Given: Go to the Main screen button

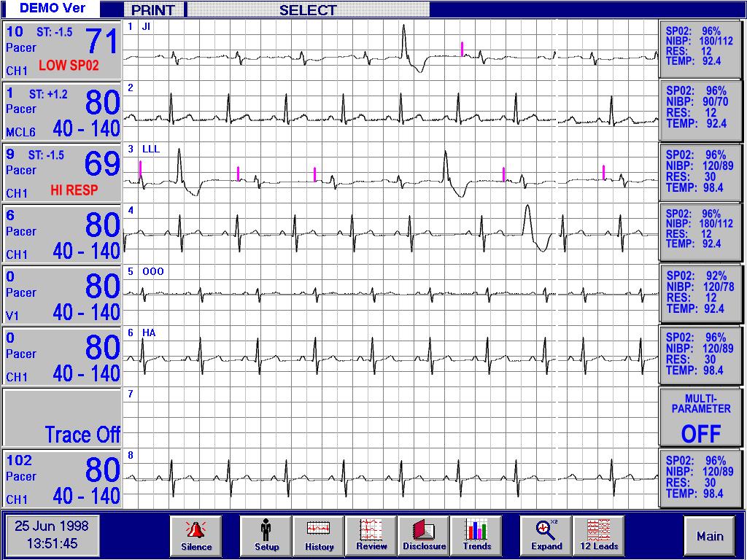Looking at the screenshot, I should 709,536.
